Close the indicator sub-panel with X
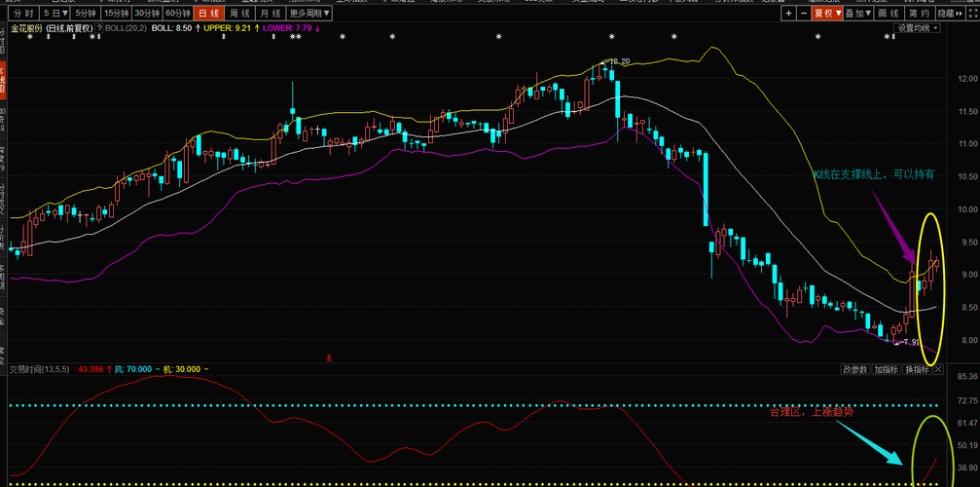 (x=939, y=369)
